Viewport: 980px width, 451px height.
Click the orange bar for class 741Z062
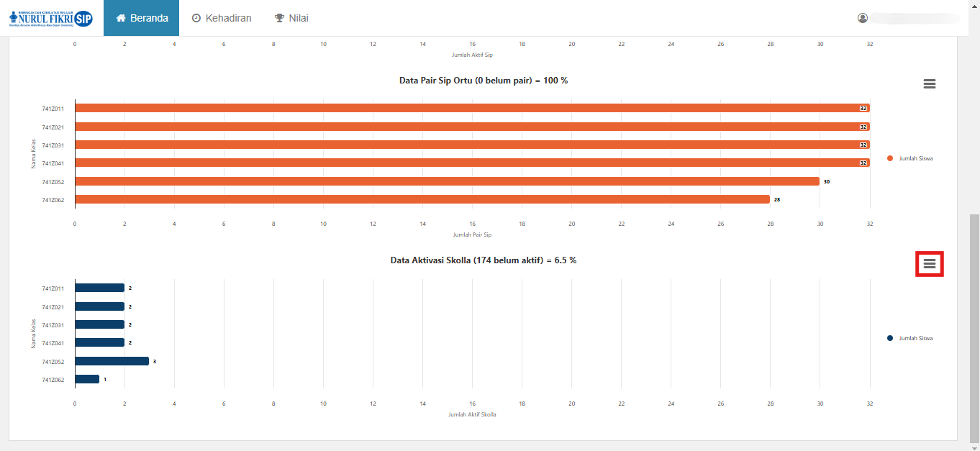tap(422, 199)
